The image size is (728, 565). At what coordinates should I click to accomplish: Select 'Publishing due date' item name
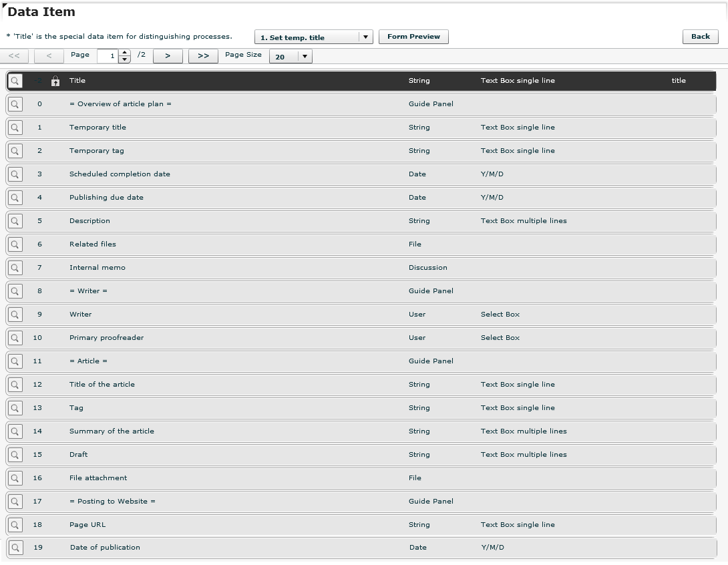106,197
